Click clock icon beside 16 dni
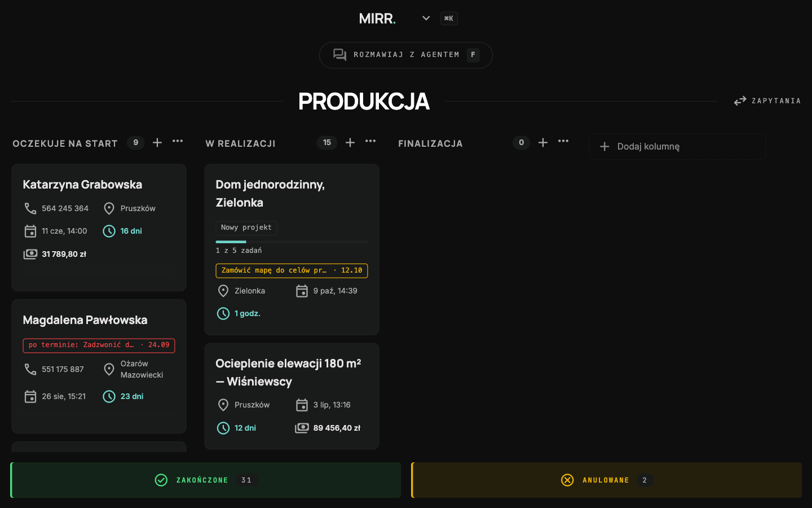 [109, 231]
